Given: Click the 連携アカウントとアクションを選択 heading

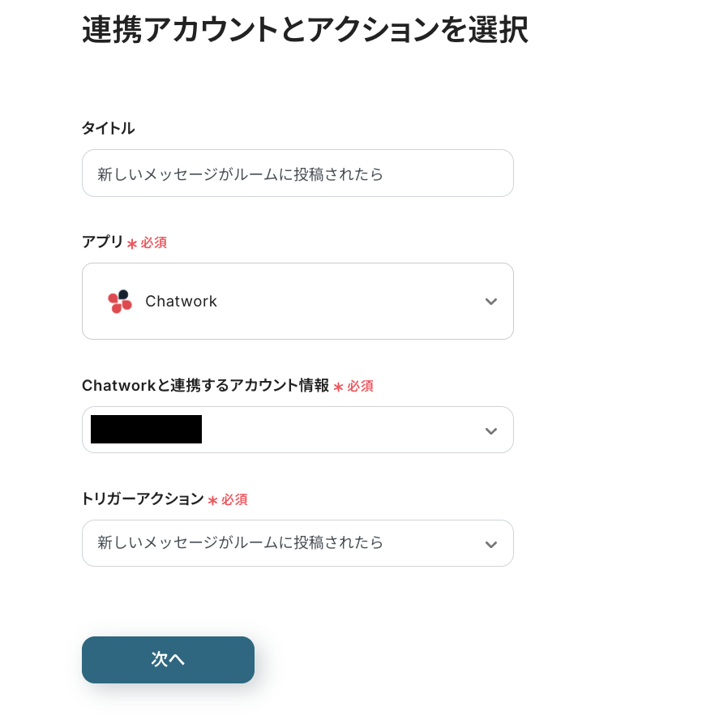Looking at the screenshot, I should click(305, 30).
